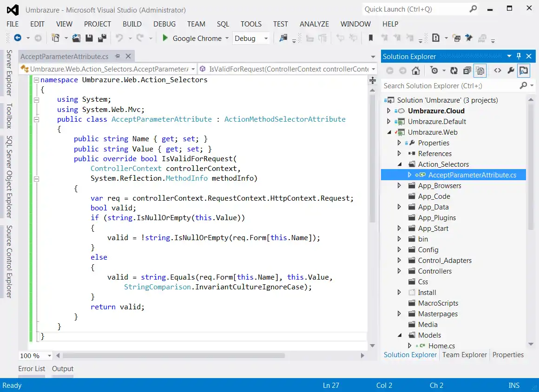
Task: Open Properties with the wrench icon
Action: 511,71
